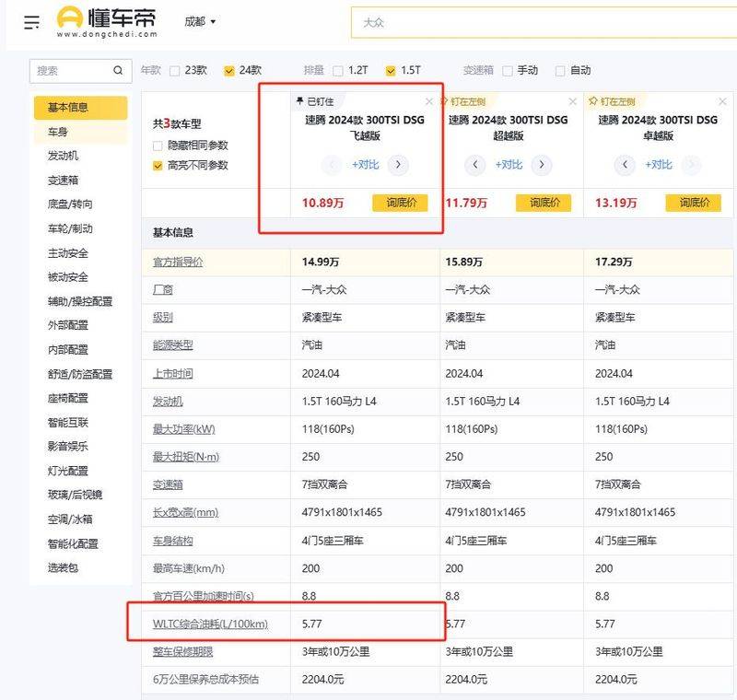The image size is (737, 700).
Task: Select 发动机 in sidebar
Action: pos(63,156)
